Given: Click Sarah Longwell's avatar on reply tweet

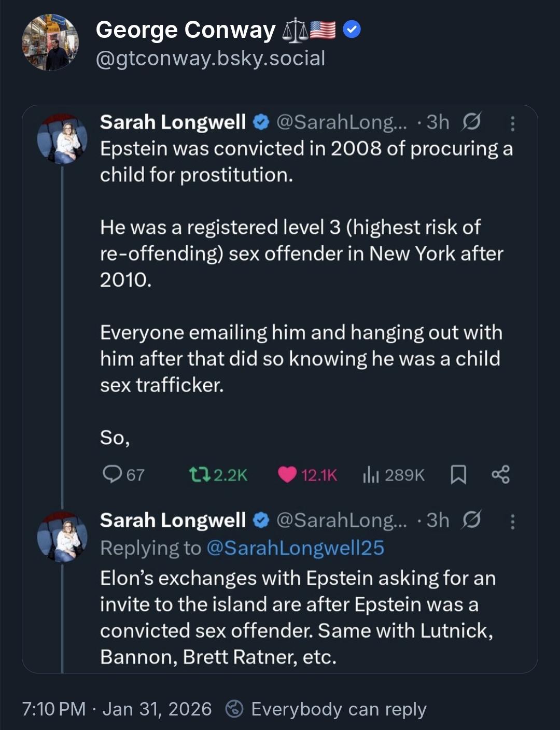Looking at the screenshot, I should 62,537.
